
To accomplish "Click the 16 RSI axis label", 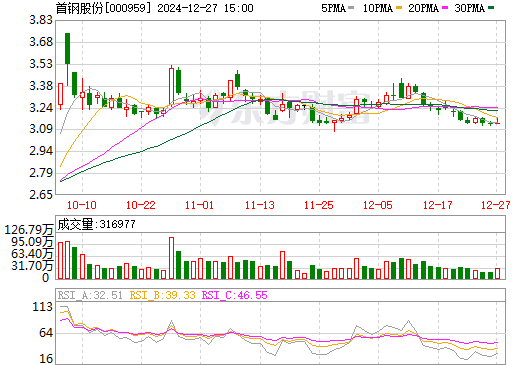I will (46, 359).
